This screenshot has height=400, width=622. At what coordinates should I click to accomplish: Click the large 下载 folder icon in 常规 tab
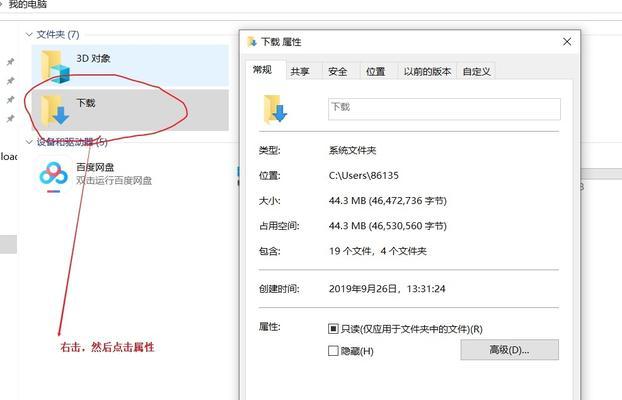coord(275,109)
